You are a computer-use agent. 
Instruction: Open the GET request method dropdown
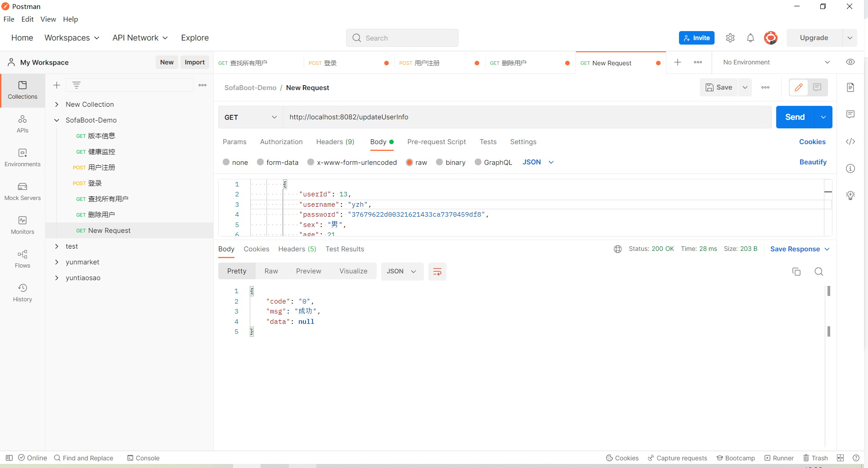[x=250, y=117]
